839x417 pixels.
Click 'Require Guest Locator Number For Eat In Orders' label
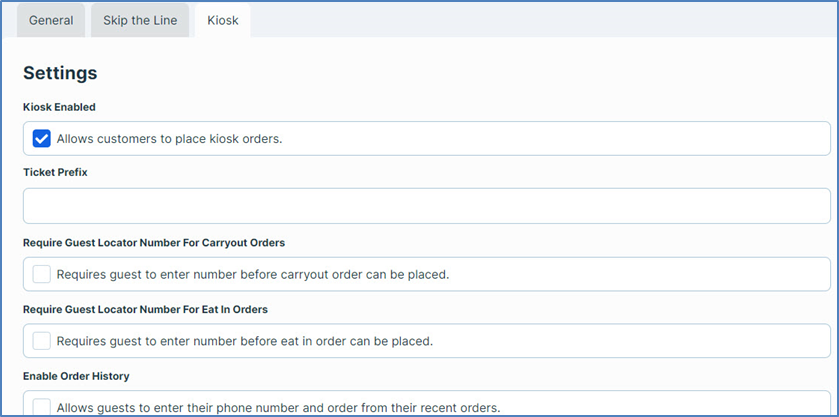pyautogui.click(x=145, y=309)
